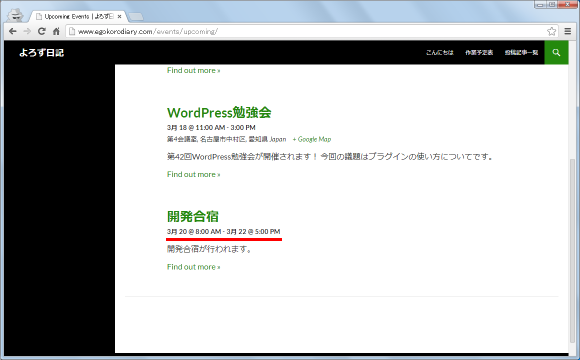Image resolution: width=580 pixels, height=360 pixels.
Task: Open the browser home page icon
Action: (x=56, y=31)
